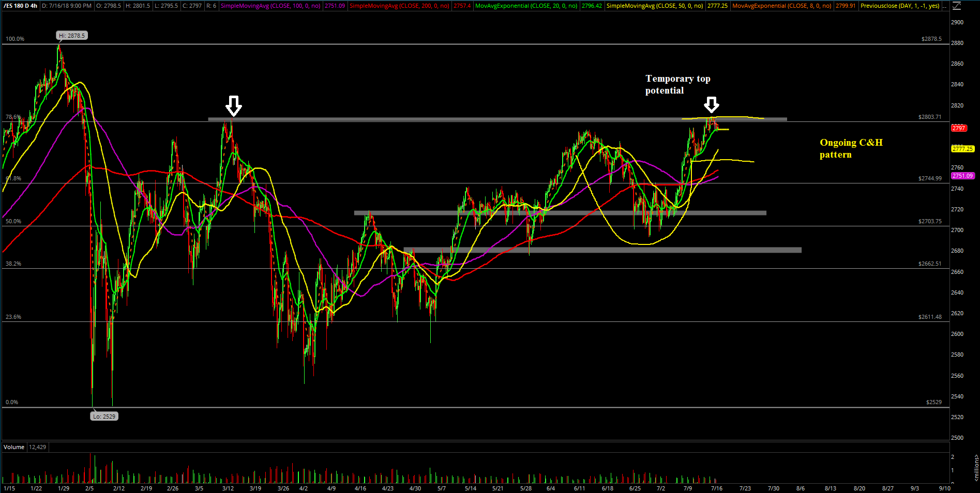Click the magenta 2751.09 price bubble
This screenshot has width=980, height=493.
click(962, 176)
